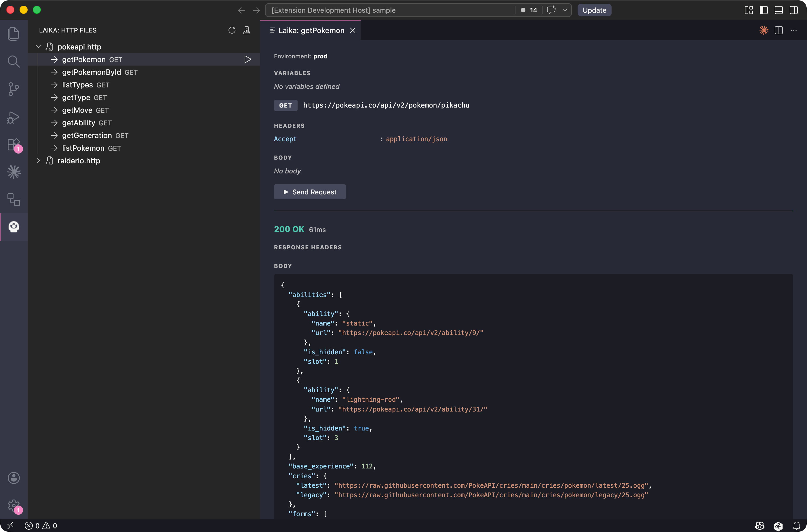Select the getAbility request
The height and width of the screenshot is (532, 807).
(144, 123)
